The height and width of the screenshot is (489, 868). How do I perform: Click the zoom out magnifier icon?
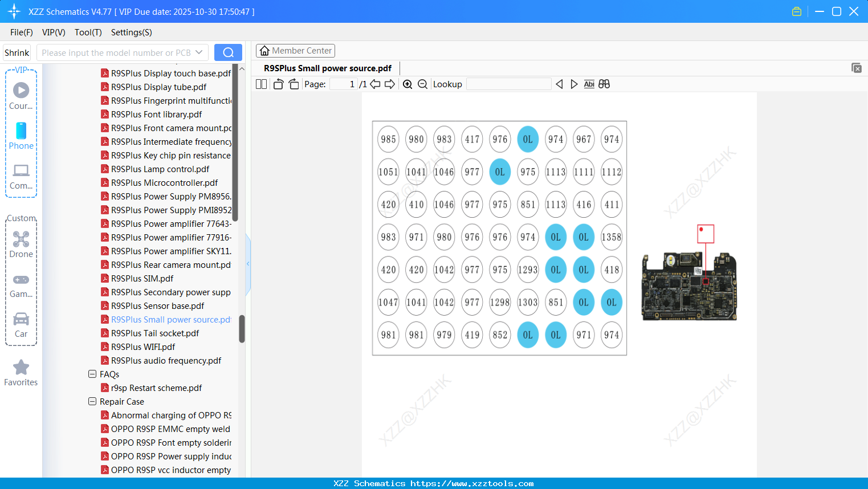click(422, 84)
